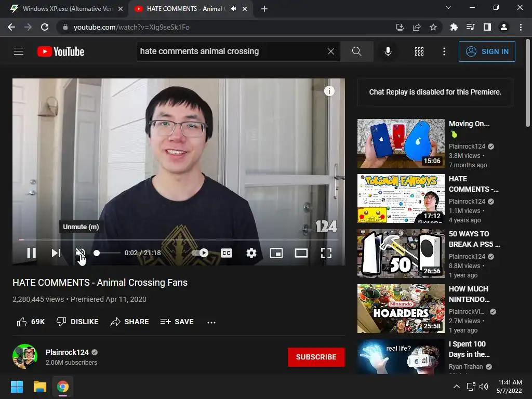
Task: Skip to next video
Action: click(56, 253)
